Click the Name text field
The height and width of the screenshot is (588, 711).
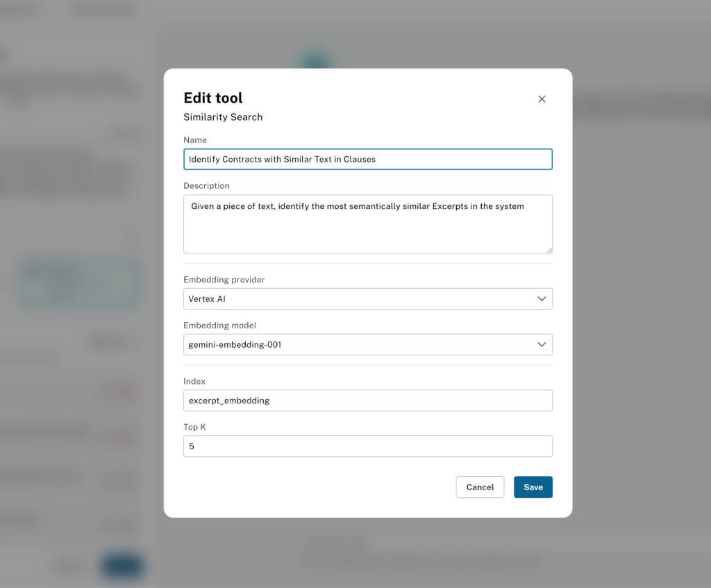[x=367, y=159]
